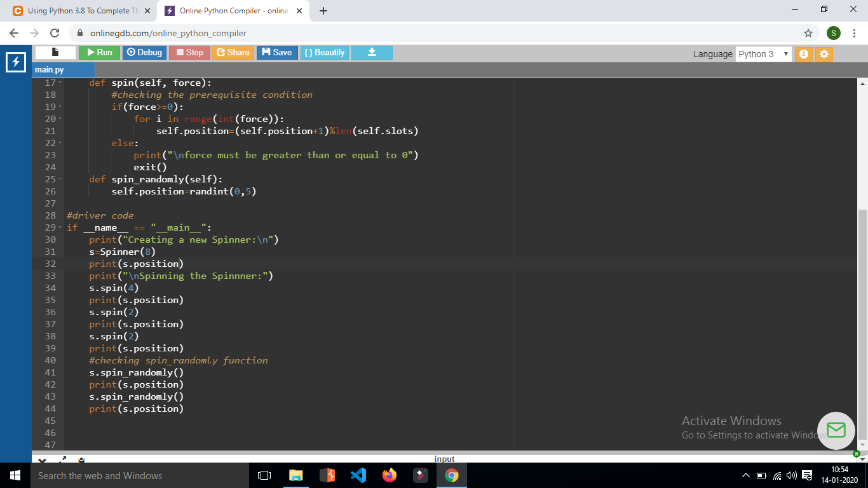Open the Chrome profile avatar S
Image resolution: width=868 pixels, height=488 pixels.
pyautogui.click(x=834, y=33)
